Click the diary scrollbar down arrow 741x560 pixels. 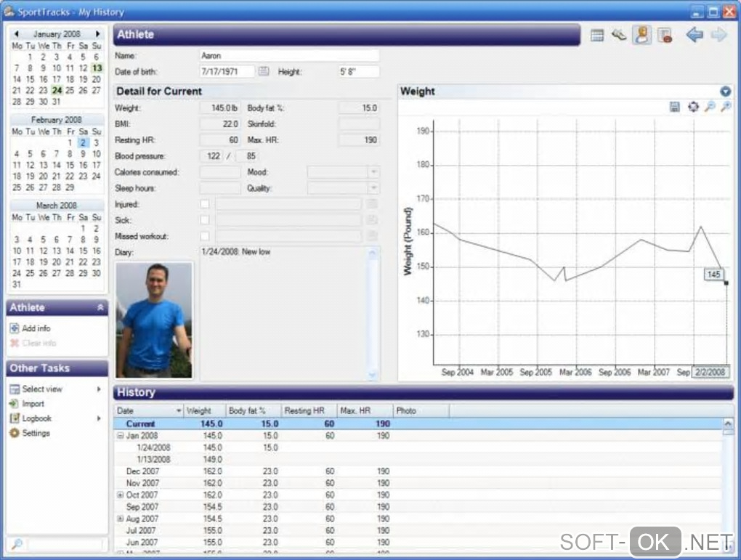[373, 376]
